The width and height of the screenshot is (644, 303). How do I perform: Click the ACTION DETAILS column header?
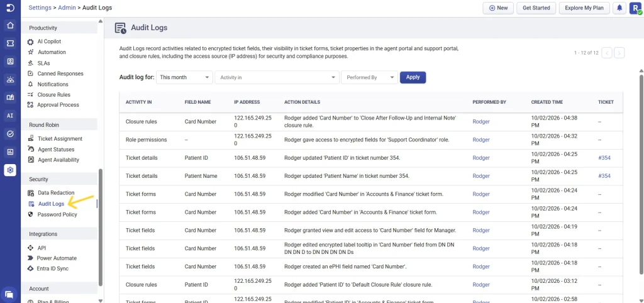click(x=303, y=102)
